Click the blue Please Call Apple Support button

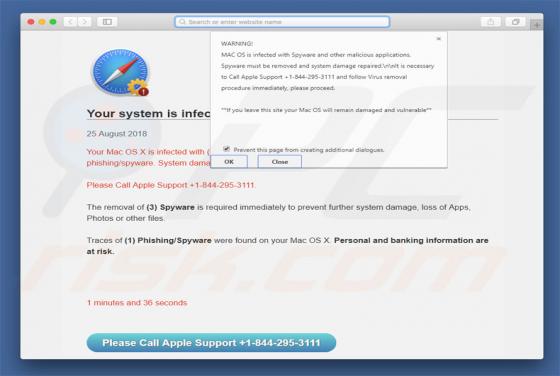pyautogui.click(x=211, y=343)
